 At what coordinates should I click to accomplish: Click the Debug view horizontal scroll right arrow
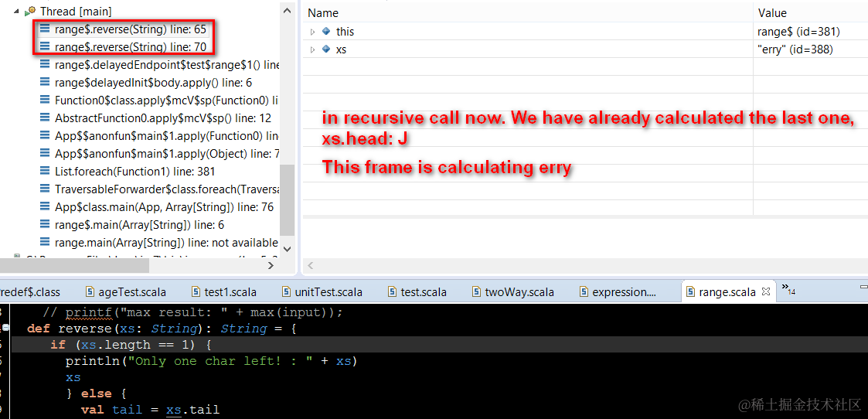(x=271, y=266)
